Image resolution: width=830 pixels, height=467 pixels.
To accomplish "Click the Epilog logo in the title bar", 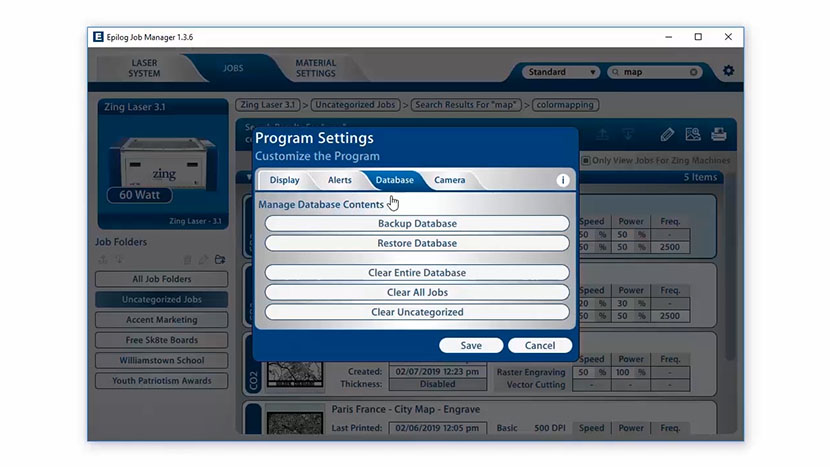I will click(98, 37).
